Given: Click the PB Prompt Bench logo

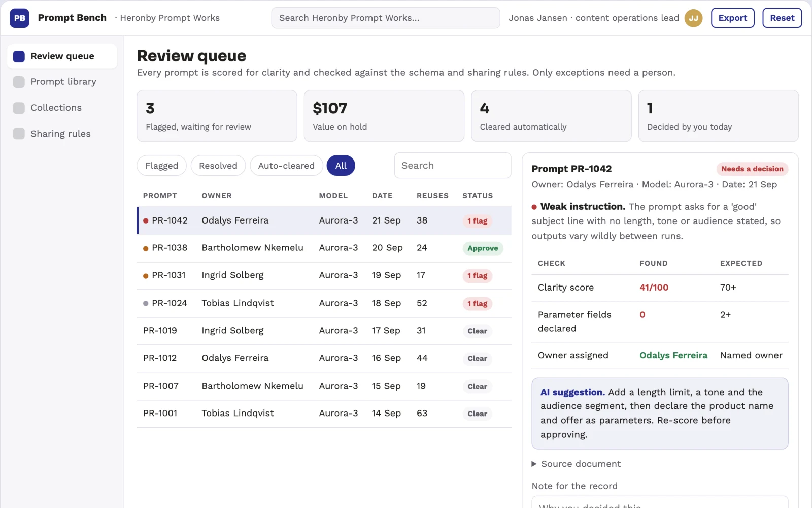Looking at the screenshot, I should tap(19, 18).
